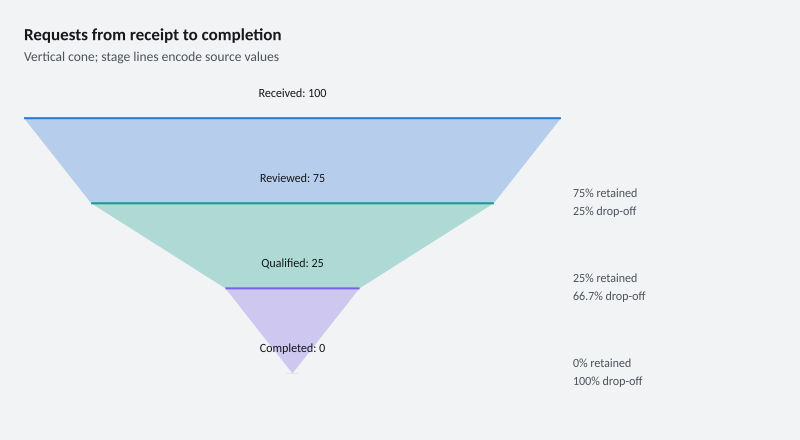This screenshot has width=800, height=440.
Task: Click the 'Completed: 0' stage label
Action: [x=292, y=348]
